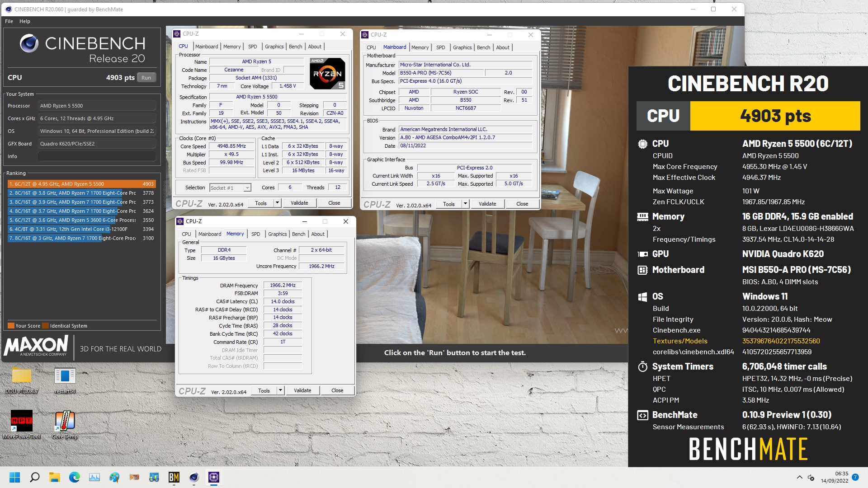Image resolution: width=868 pixels, height=488 pixels.
Task: Click the Windows logo icon next to OS in BenchMate
Action: click(642, 297)
